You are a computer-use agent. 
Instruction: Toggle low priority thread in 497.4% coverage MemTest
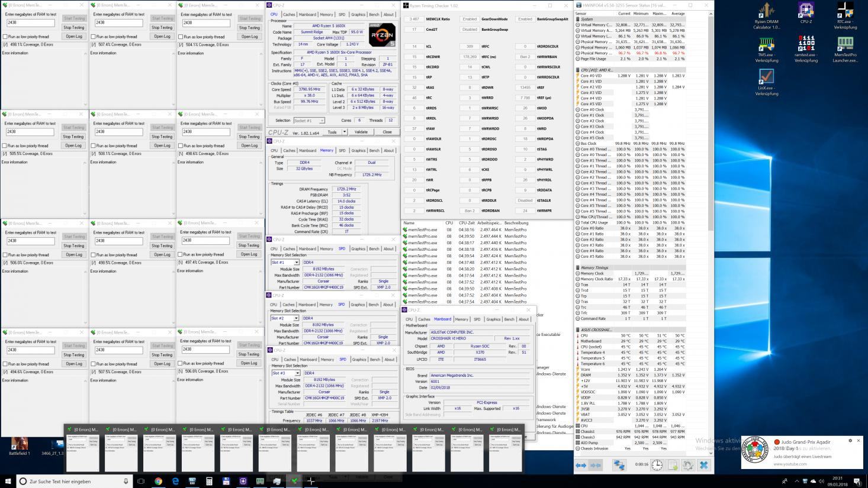181,254
